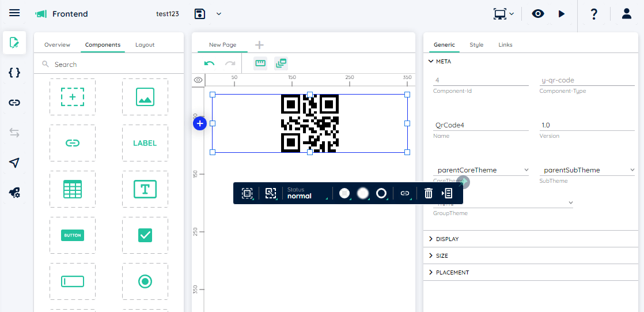This screenshot has height=312, width=644.
Task: Open the screen size device selector
Action: (x=503, y=14)
